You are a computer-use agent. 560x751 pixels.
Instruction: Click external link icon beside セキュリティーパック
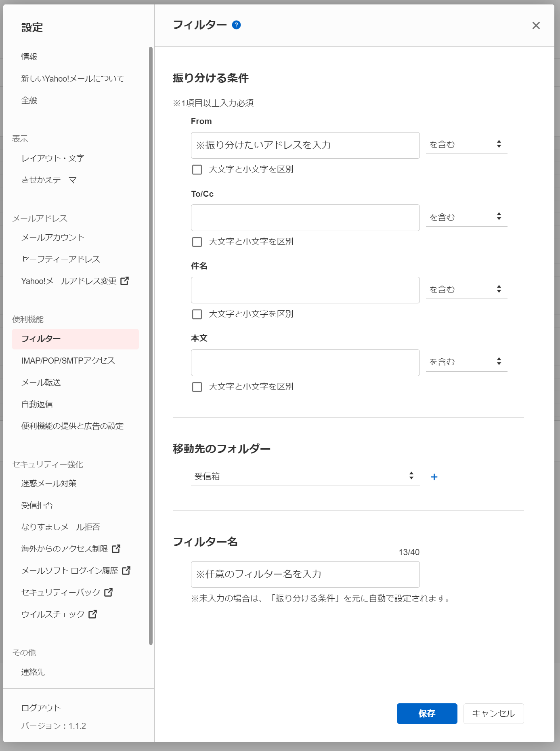[108, 592]
